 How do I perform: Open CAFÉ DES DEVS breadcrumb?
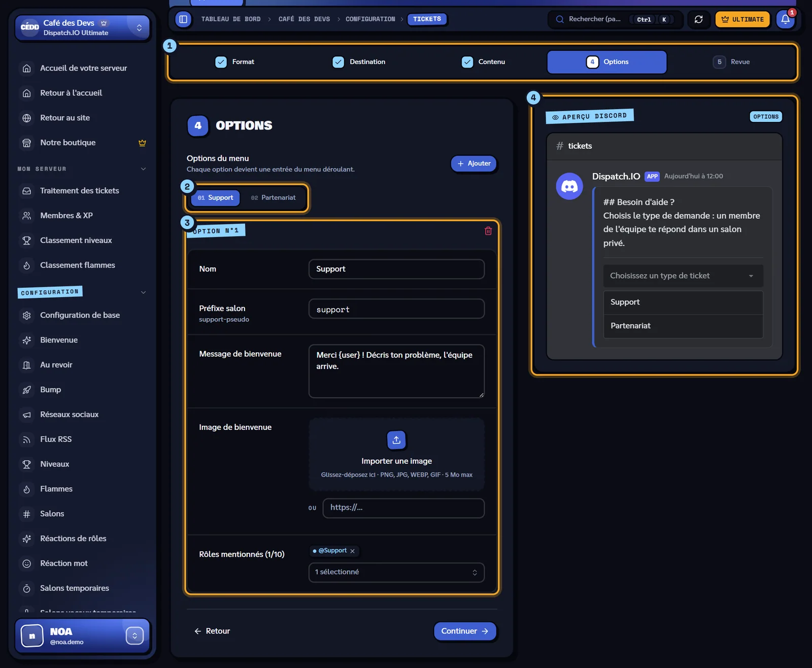[304, 19]
